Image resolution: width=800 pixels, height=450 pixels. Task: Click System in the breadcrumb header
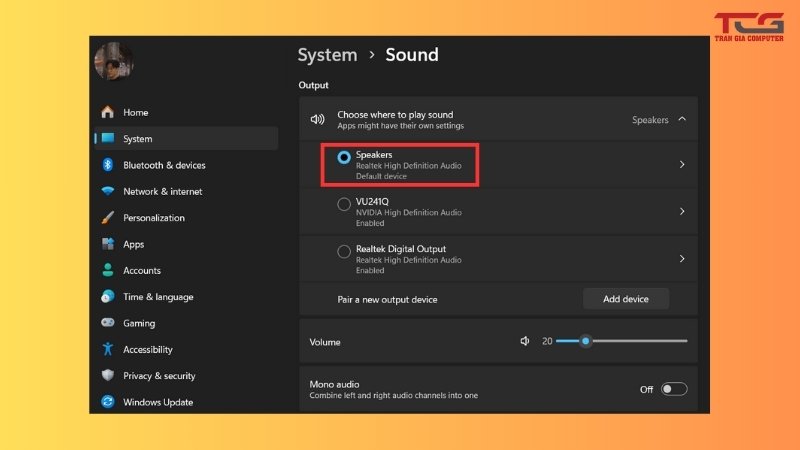click(327, 56)
